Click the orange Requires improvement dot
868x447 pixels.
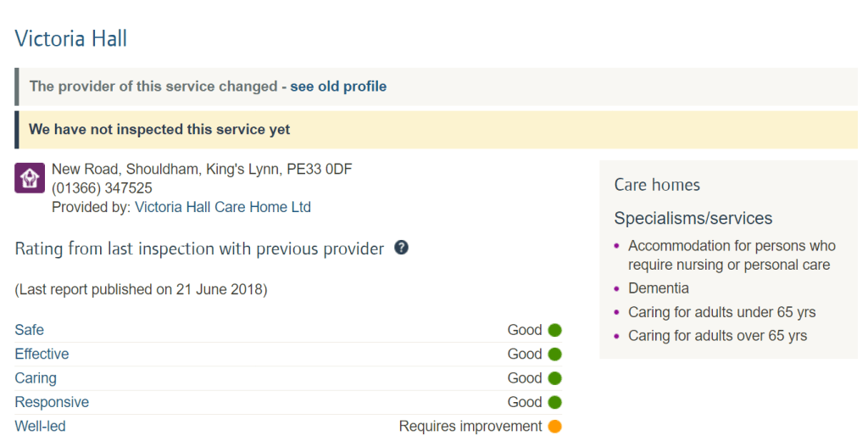click(x=555, y=427)
